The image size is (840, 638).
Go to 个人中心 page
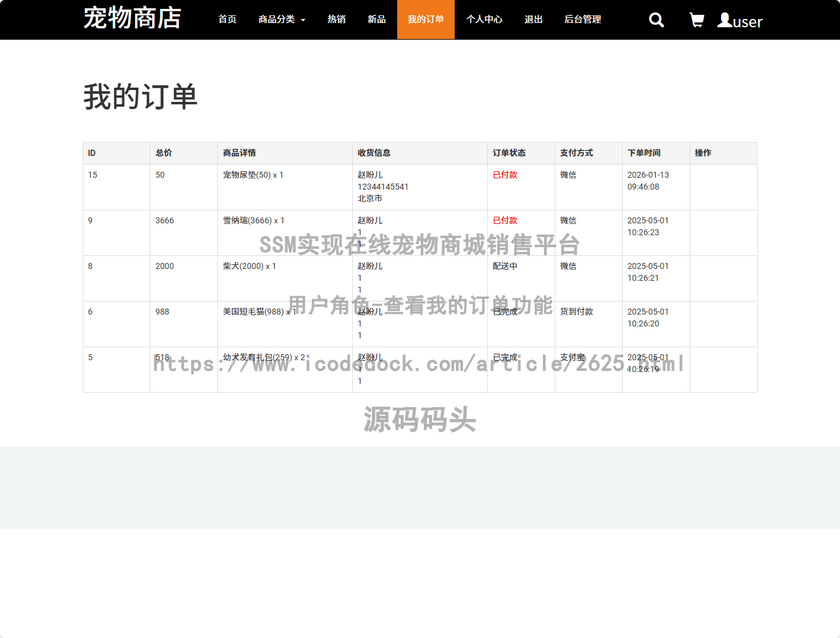click(x=484, y=19)
